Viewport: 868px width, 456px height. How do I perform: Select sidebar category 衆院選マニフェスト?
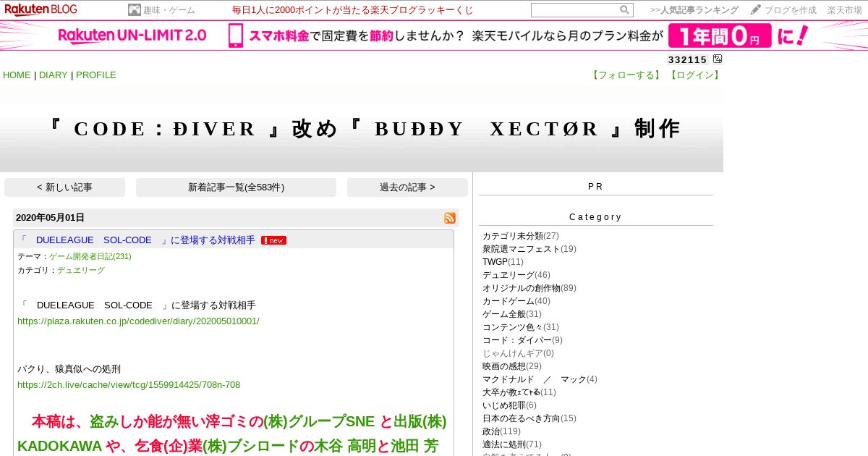coord(521,249)
